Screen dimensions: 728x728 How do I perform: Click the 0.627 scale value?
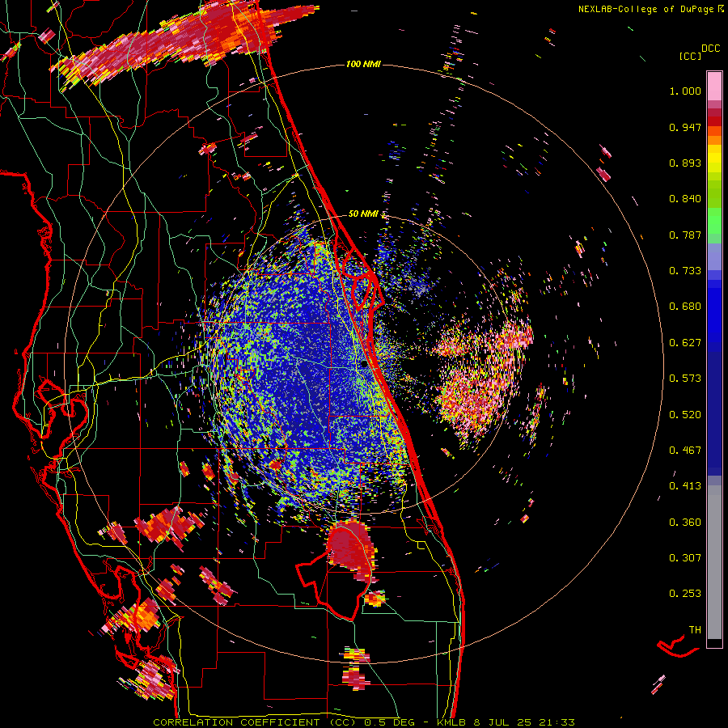pyautogui.click(x=685, y=343)
